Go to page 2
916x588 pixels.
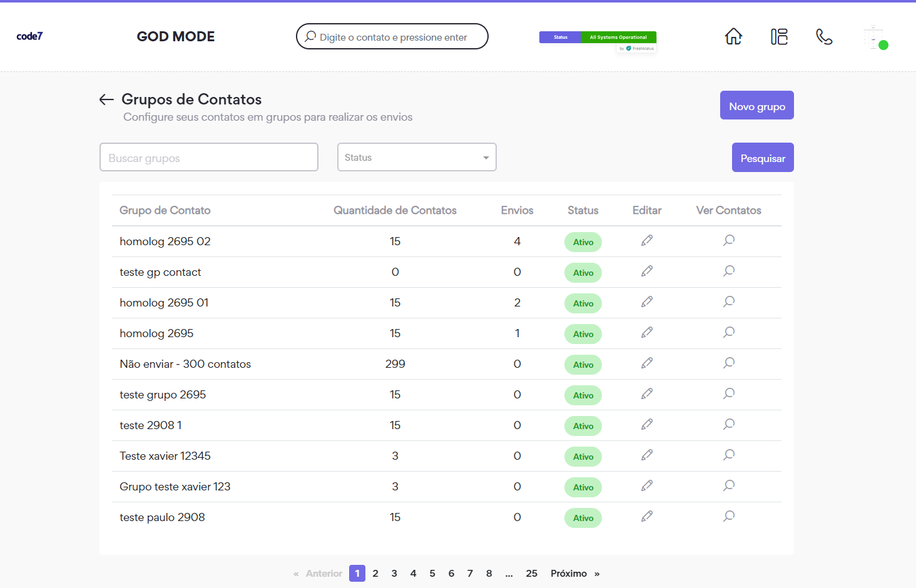coord(375,574)
